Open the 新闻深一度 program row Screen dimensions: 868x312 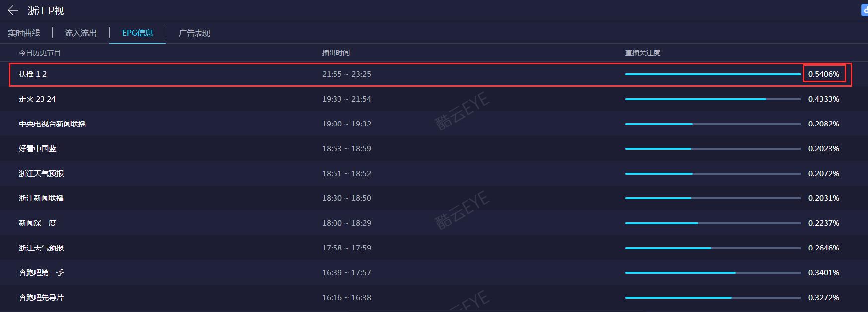click(38, 223)
